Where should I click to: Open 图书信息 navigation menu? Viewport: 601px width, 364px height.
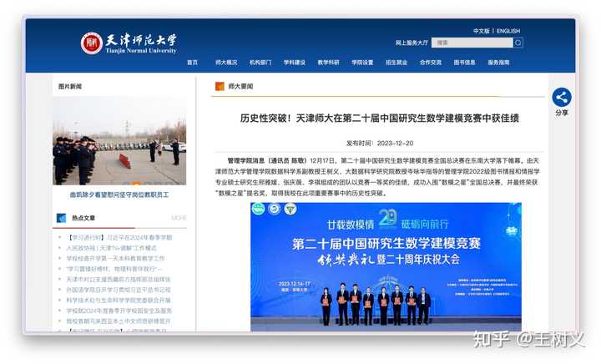465,63
